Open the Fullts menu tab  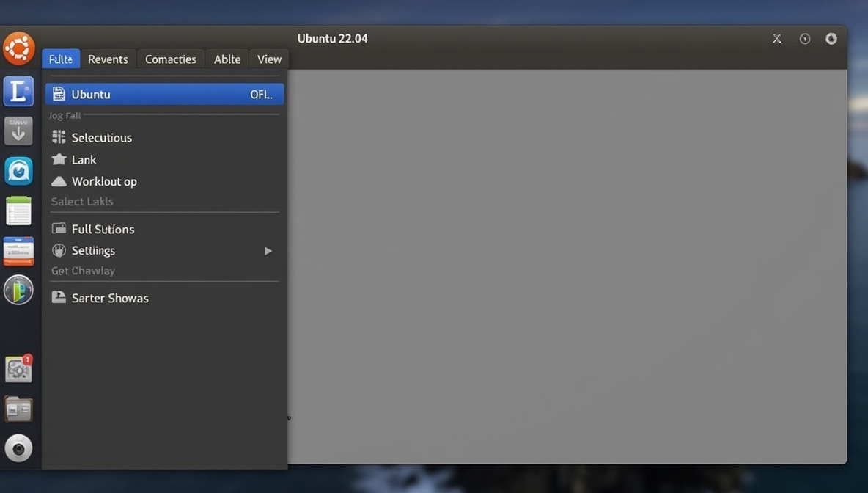point(61,59)
